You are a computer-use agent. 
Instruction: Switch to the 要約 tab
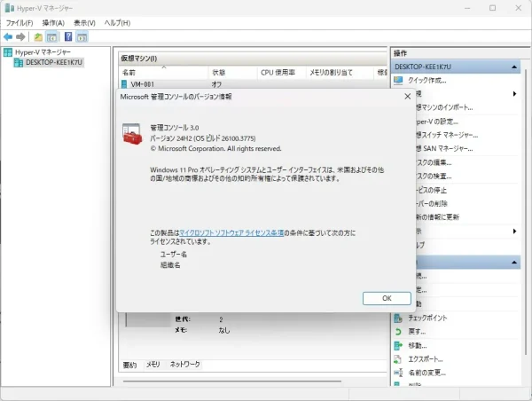129,365
